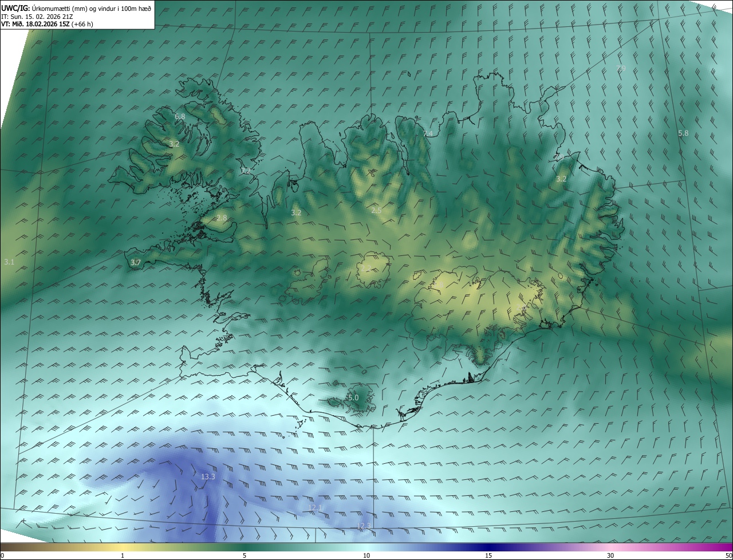Click the 2.5 value label
Viewport: 733px width, 560px height.
[x=376, y=211]
